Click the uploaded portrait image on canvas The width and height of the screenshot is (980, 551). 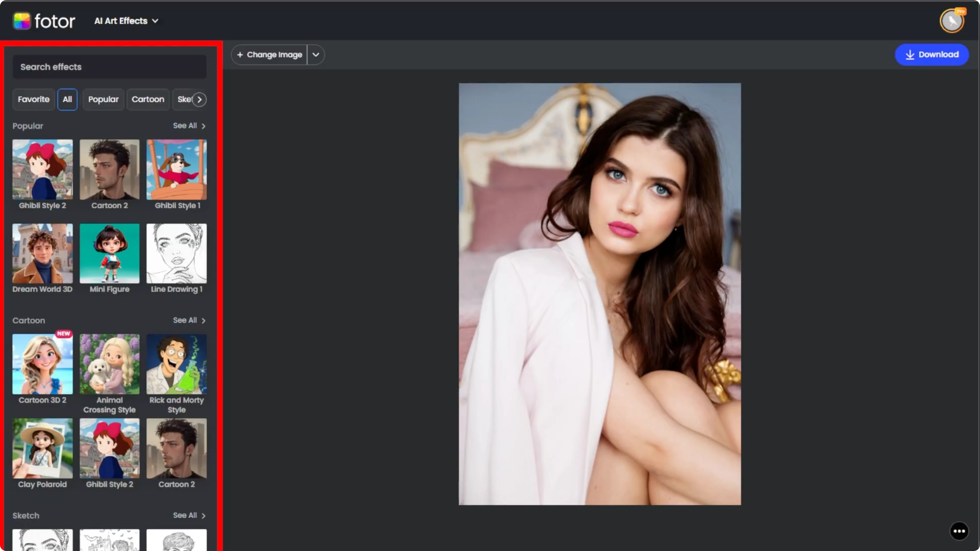pos(599,294)
